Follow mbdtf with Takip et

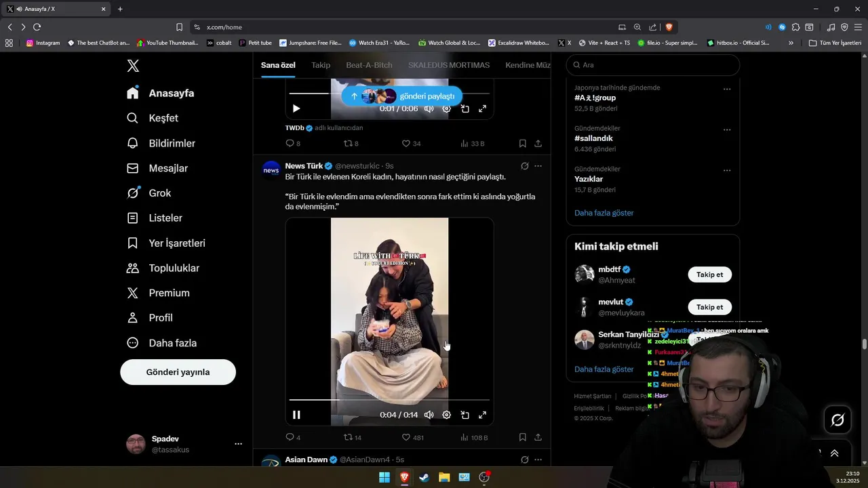(x=709, y=274)
